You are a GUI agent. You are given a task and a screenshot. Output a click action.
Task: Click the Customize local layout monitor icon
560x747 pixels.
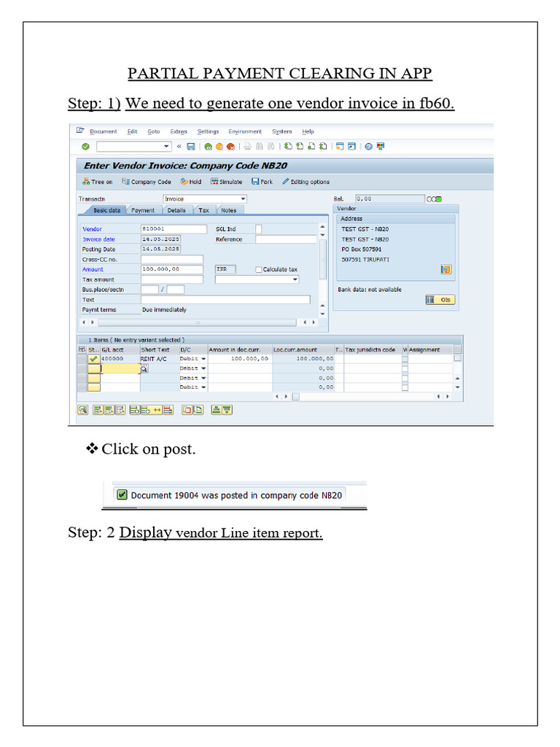(381, 146)
